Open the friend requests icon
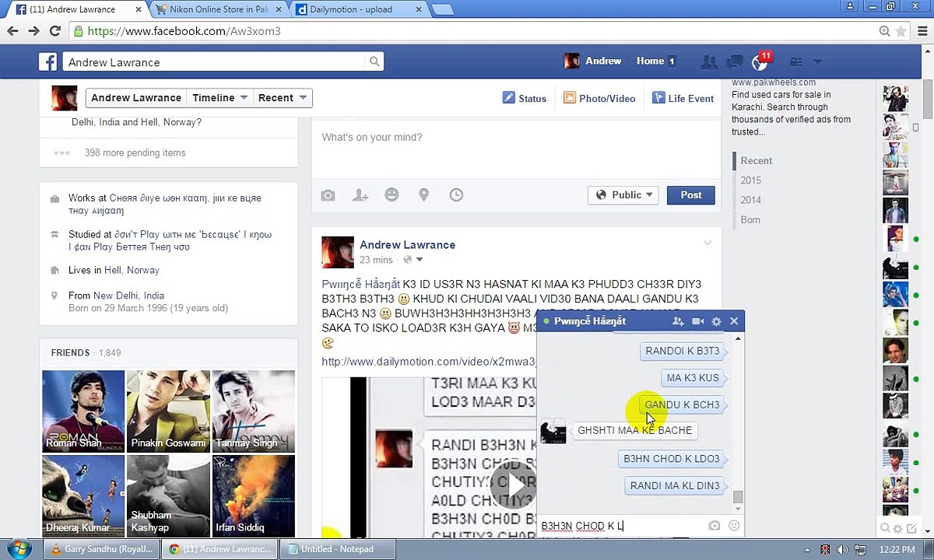The height and width of the screenshot is (560, 934). coord(709,61)
